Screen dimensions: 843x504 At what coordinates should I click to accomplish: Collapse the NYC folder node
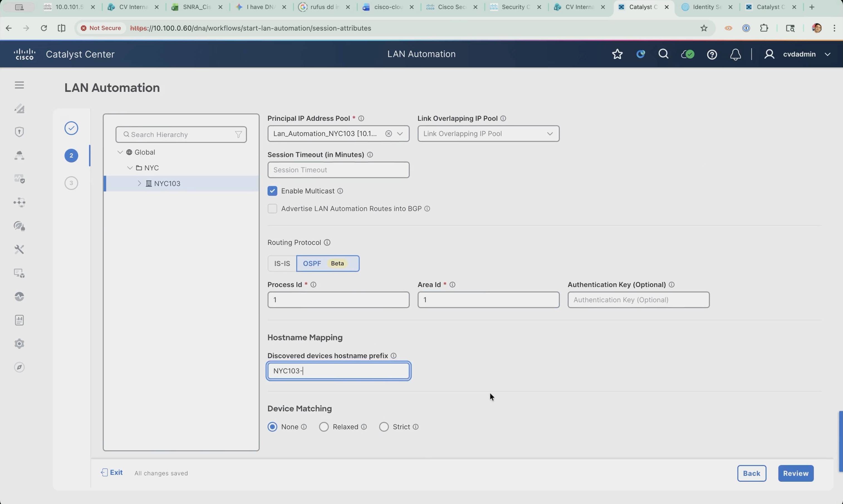130,168
